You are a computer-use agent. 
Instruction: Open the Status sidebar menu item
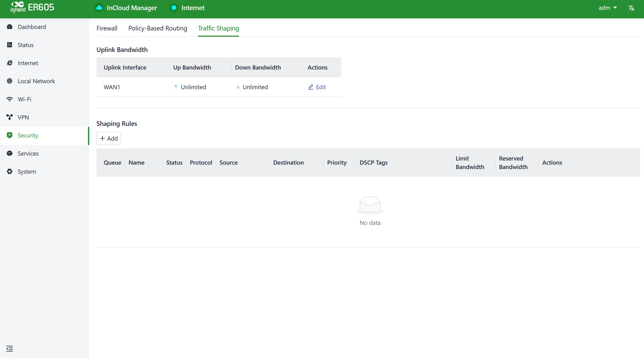(44, 45)
